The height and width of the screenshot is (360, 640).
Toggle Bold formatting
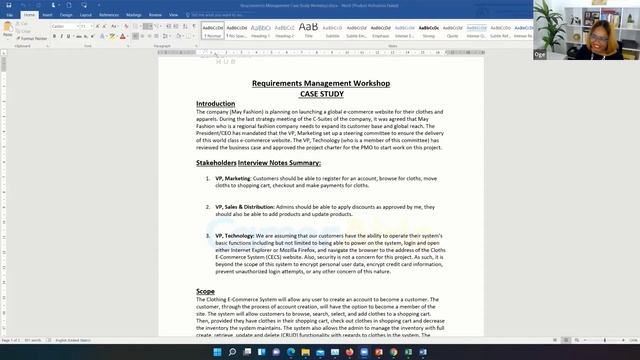point(54,36)
